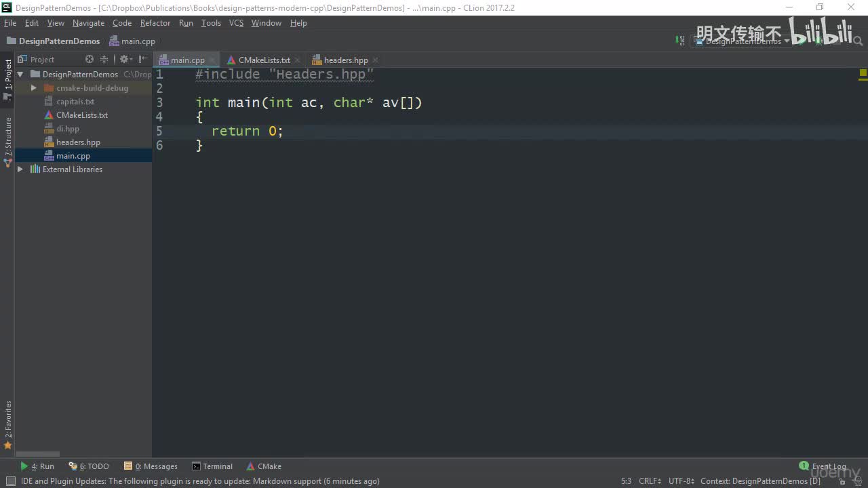The height and width of the screenshot is (488, 868).
Task: Open the Refactor menu
Action: point(155,23)
